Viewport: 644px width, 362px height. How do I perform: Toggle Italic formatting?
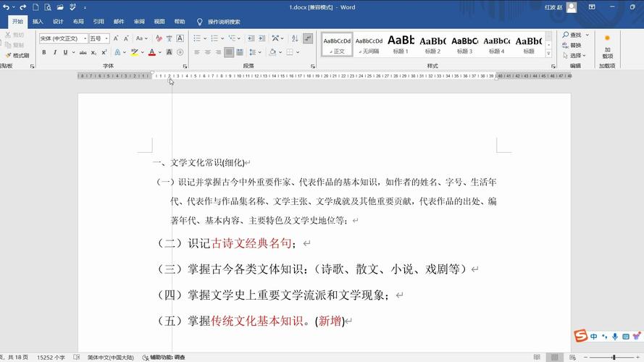54,53
